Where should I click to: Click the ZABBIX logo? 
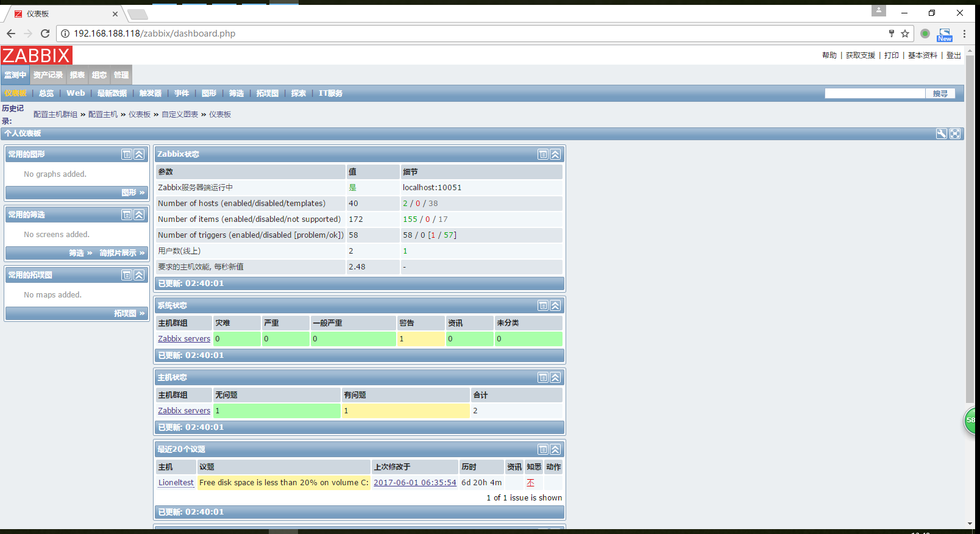[37, 55]
